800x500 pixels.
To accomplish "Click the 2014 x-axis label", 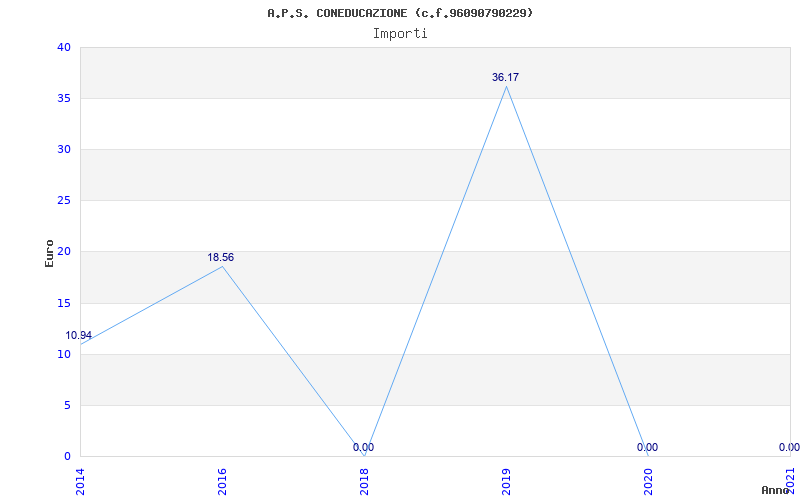I will [80, 483].
